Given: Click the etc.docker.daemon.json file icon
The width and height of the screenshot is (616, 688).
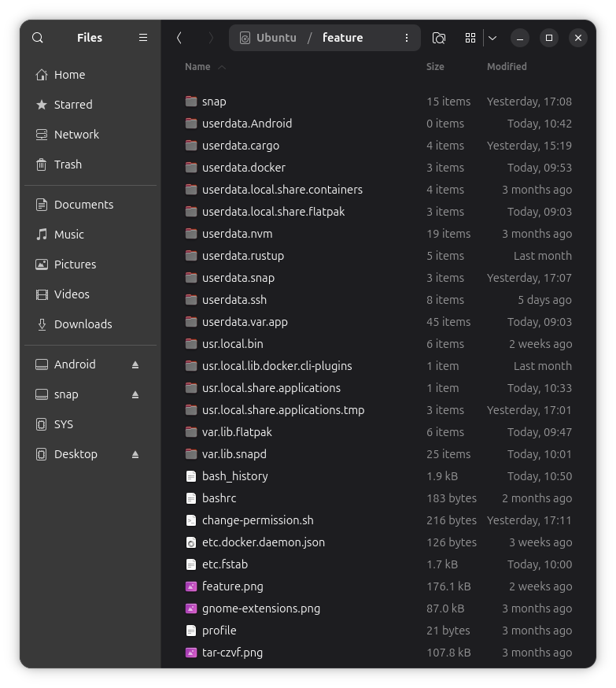Looking at the screenshot, I should (x=190, y=542).
